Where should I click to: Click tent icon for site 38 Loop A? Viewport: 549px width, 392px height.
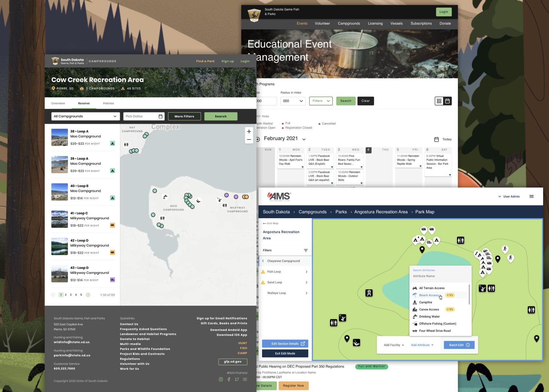(x=112, y=143)
